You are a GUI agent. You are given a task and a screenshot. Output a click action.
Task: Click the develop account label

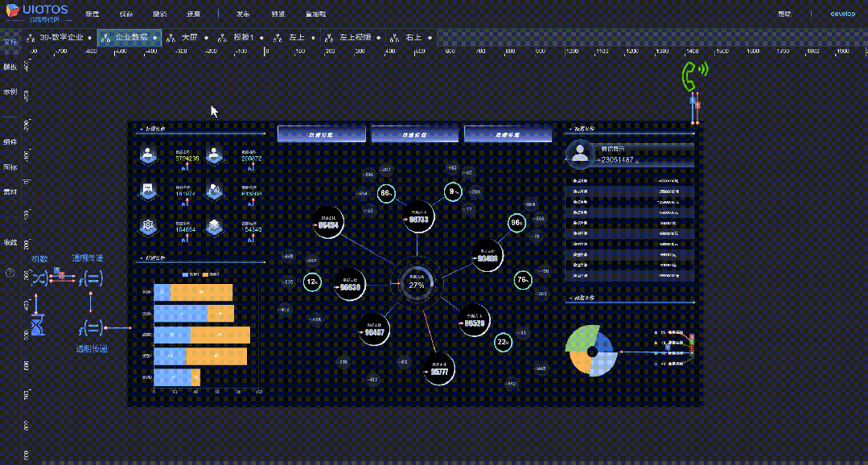coord(843,14)
